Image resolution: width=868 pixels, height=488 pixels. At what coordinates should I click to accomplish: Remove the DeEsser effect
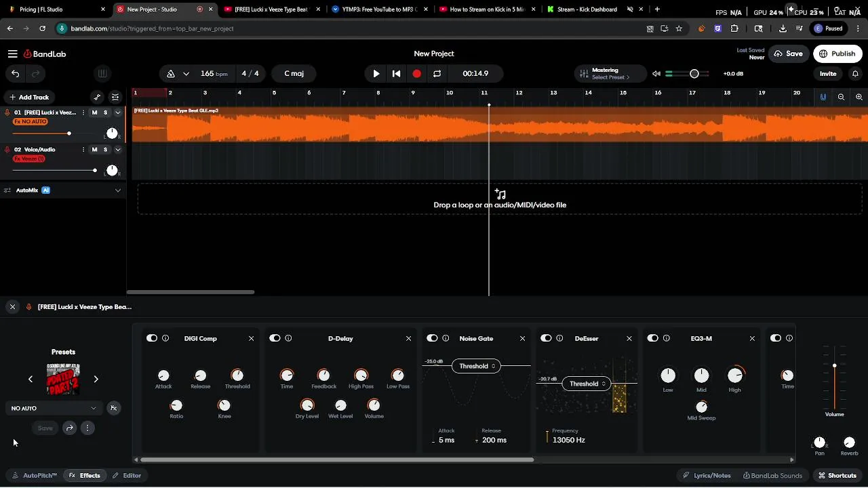click(x=629, y=338)
